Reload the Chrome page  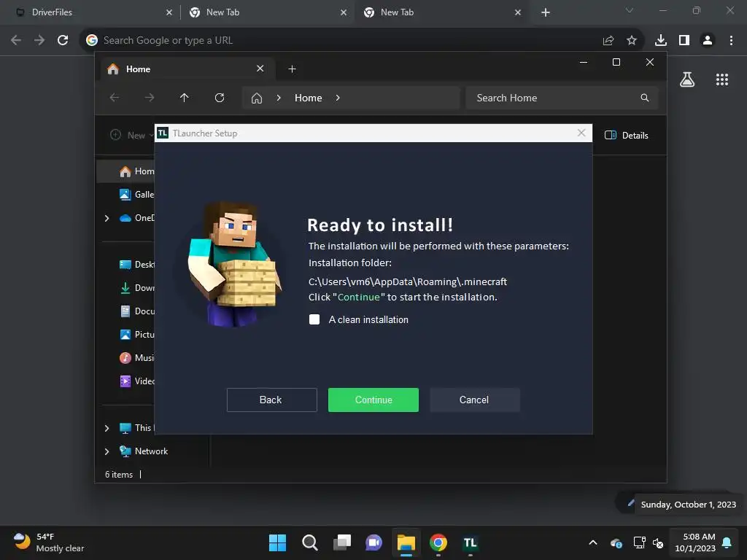[63, 40]
